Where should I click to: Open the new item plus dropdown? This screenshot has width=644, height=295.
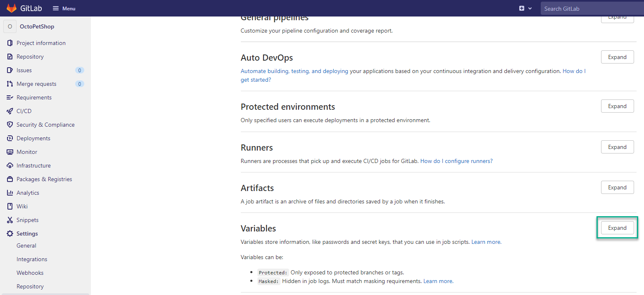coord(525,8)
